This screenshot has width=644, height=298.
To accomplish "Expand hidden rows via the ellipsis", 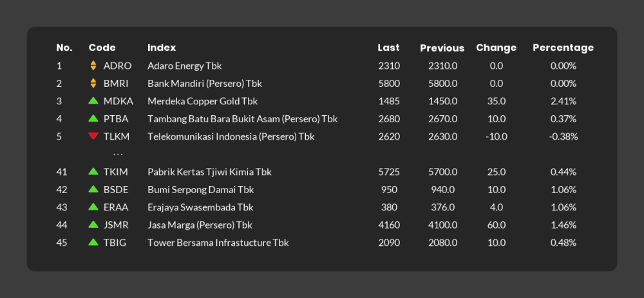I will click(118, 154).
